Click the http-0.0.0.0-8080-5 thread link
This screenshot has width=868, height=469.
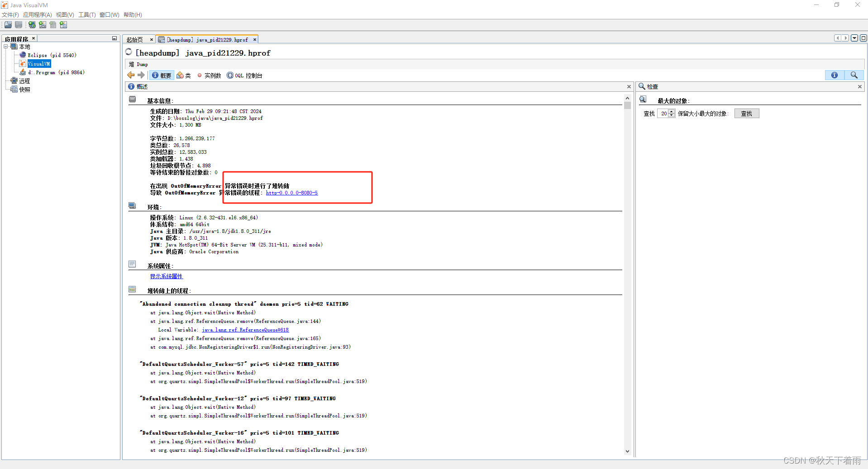click(x=291, y=193)
